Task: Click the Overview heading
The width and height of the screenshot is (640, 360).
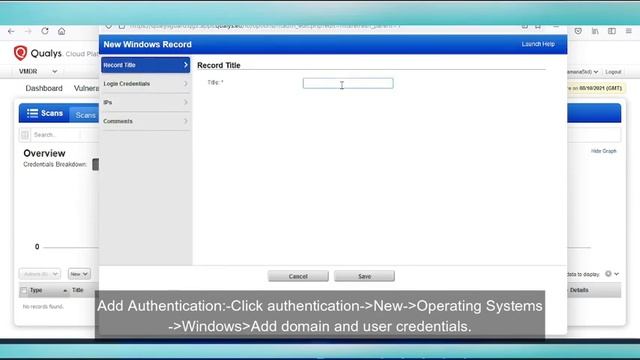Action: click(x=44, y=153)
